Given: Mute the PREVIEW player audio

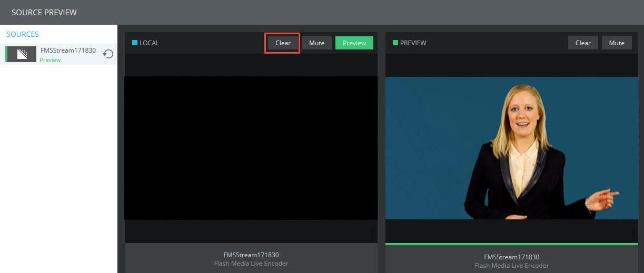Looking at the screenshot, I should 617,43.
